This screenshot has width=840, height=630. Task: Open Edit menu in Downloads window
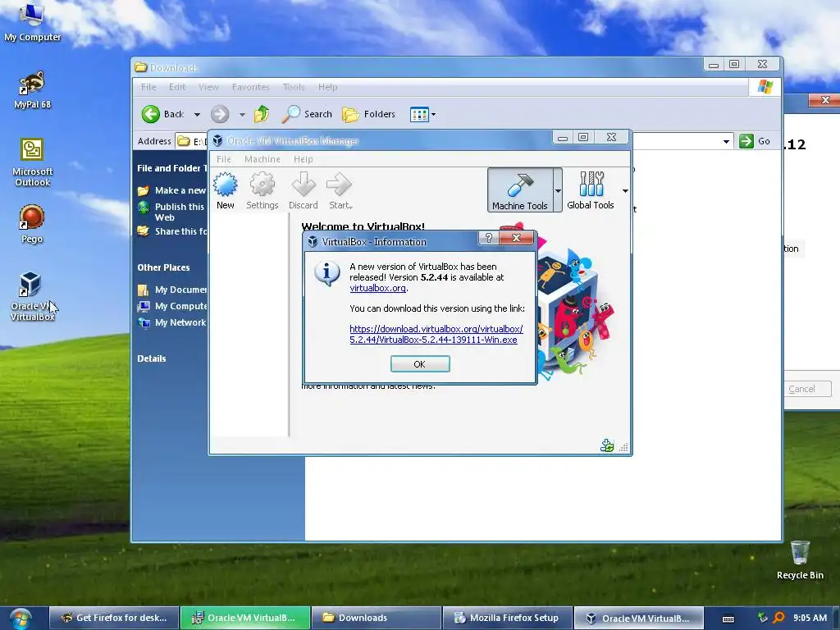(177, 87)
